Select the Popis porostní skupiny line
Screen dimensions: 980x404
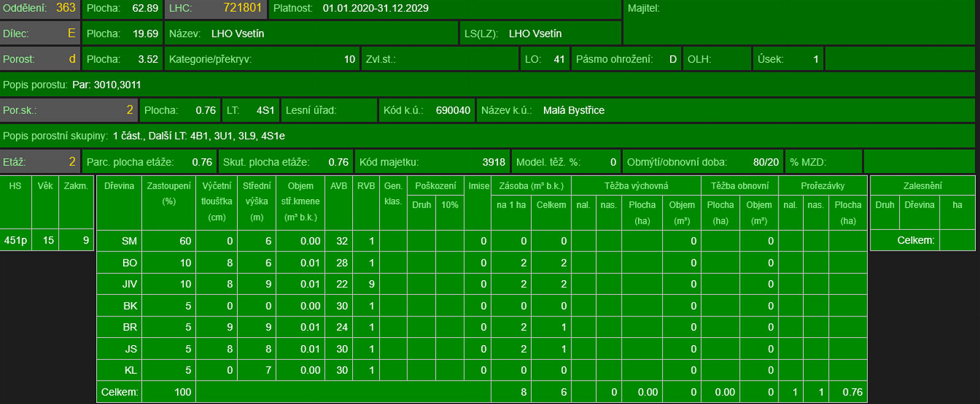487,135
